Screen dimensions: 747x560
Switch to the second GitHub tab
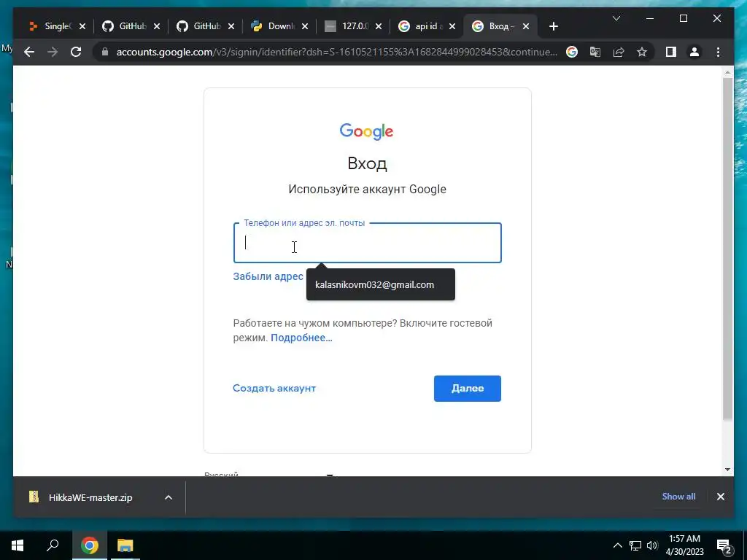(x=198, y=26)
